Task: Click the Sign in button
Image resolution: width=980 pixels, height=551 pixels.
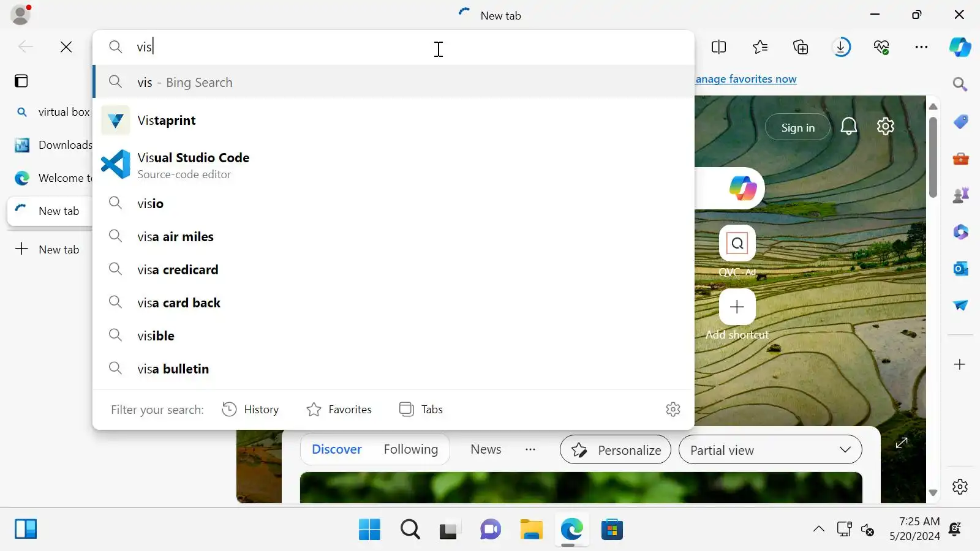Action: (797, 127)
